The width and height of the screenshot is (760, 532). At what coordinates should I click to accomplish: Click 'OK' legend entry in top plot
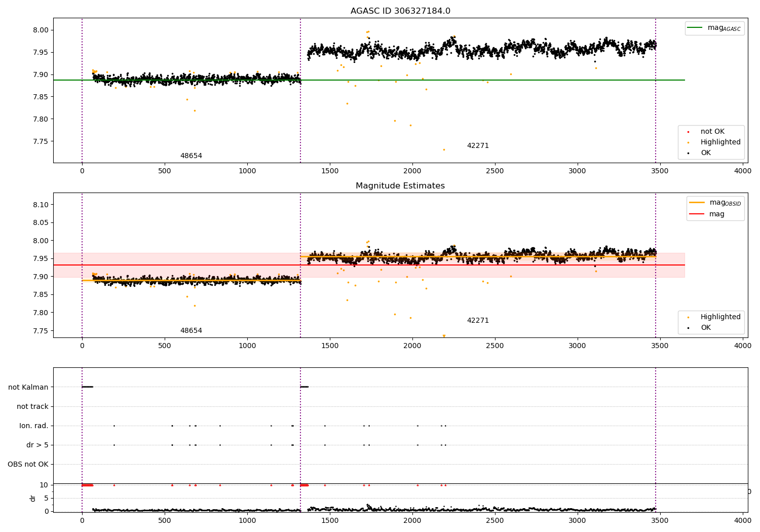click(706, 153)
